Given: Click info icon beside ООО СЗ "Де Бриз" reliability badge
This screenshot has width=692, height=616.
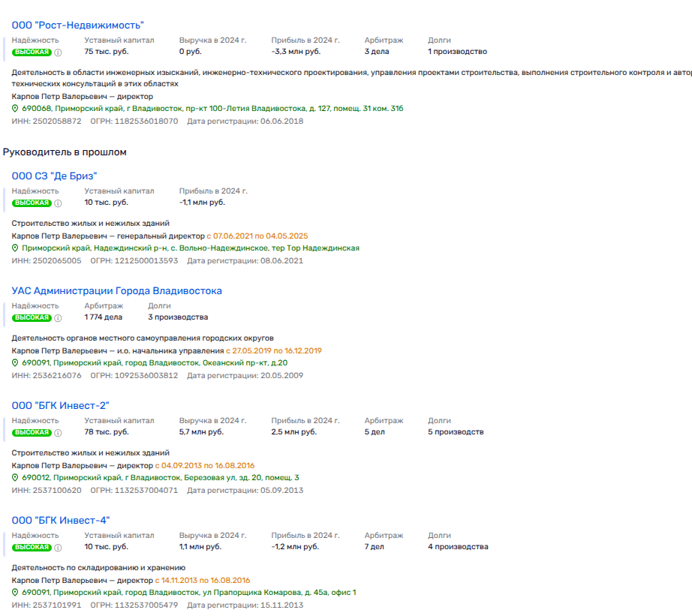Looking at the screenshot, I should pos(58,203).
